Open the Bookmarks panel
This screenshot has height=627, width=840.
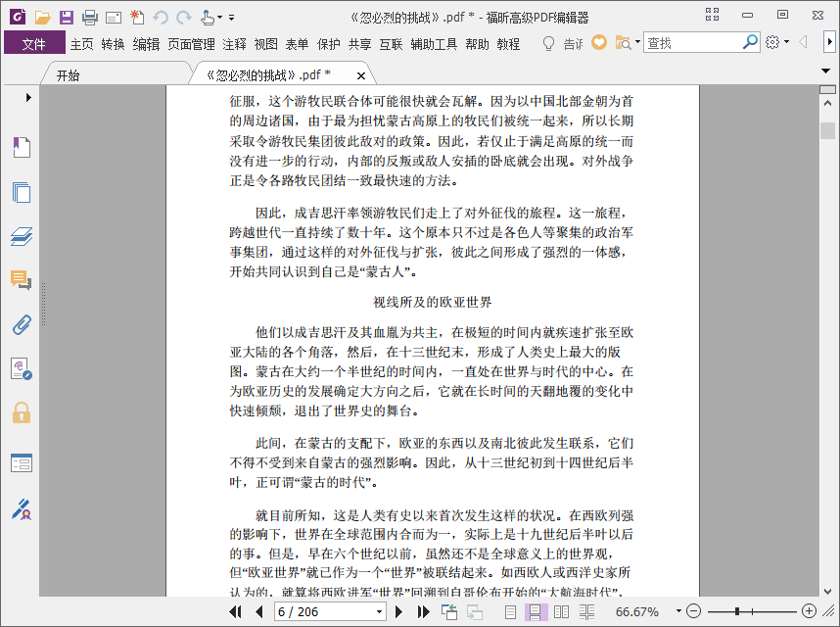(x=22, y=147)
